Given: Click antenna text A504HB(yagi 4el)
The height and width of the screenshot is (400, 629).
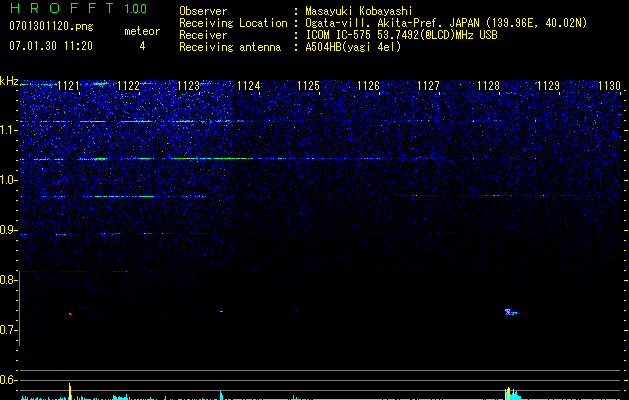Looking at the screenshot, I should coord(353,47).
